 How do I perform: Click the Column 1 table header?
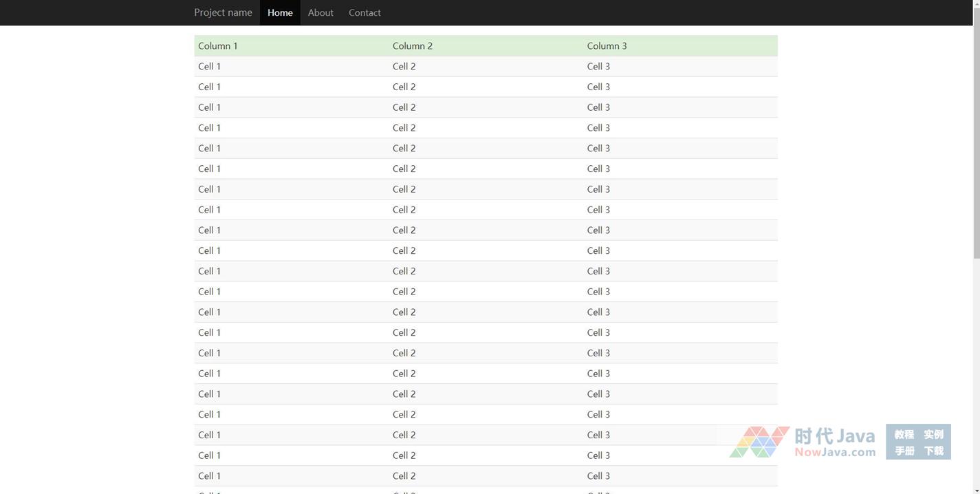218,46
